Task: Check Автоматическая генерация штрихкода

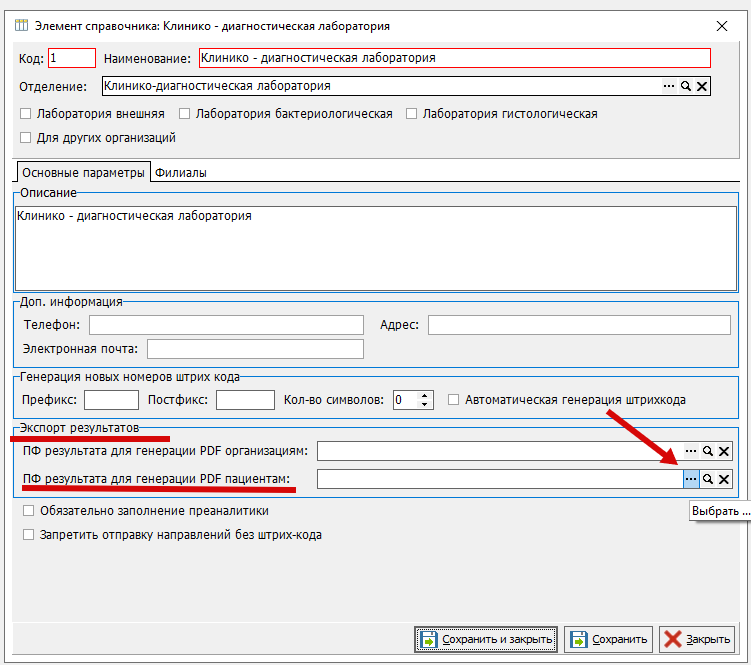Action: [x=454, y=400]
